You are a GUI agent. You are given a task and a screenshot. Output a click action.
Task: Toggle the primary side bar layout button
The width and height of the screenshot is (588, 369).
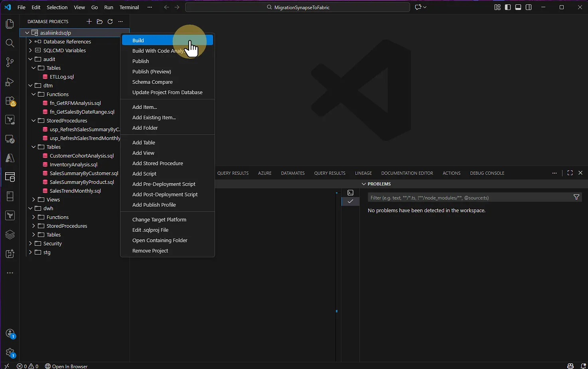click(508, 7)
